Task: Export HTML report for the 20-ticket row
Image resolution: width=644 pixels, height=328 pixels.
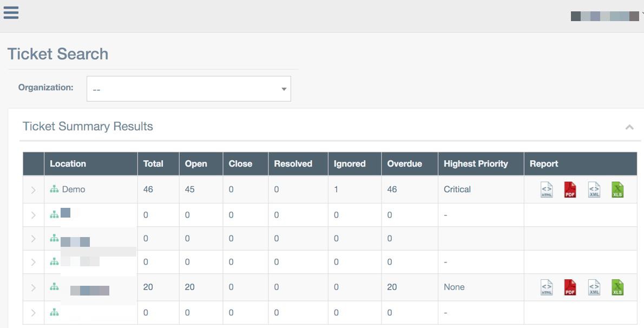Action: pos(547,287)
